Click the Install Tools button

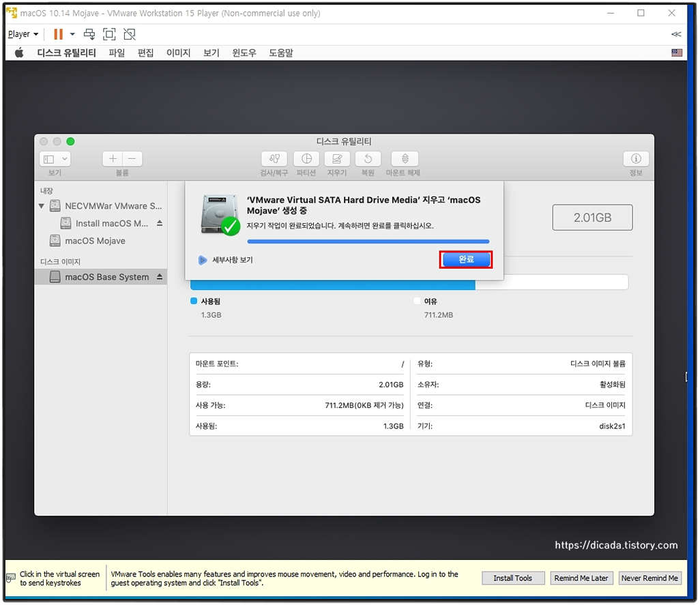(513, 578)
